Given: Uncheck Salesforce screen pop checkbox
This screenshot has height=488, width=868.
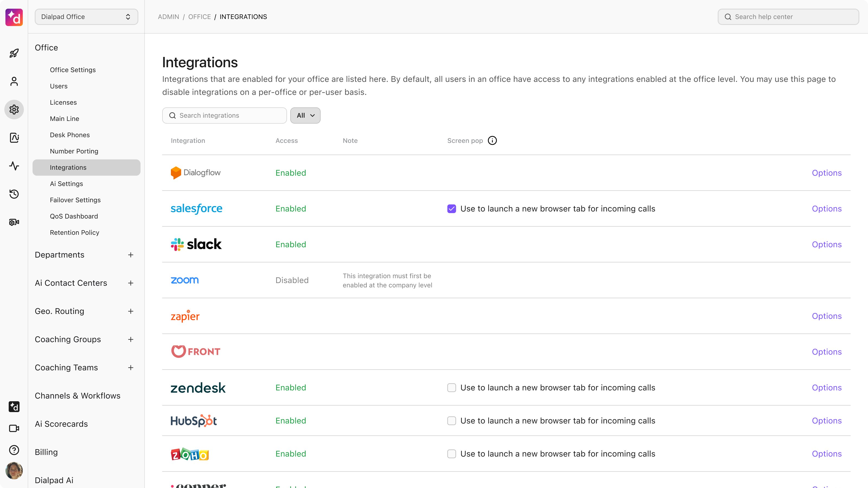Looking at the screenshot, I should pyautogui.click(x=452, y=209).
